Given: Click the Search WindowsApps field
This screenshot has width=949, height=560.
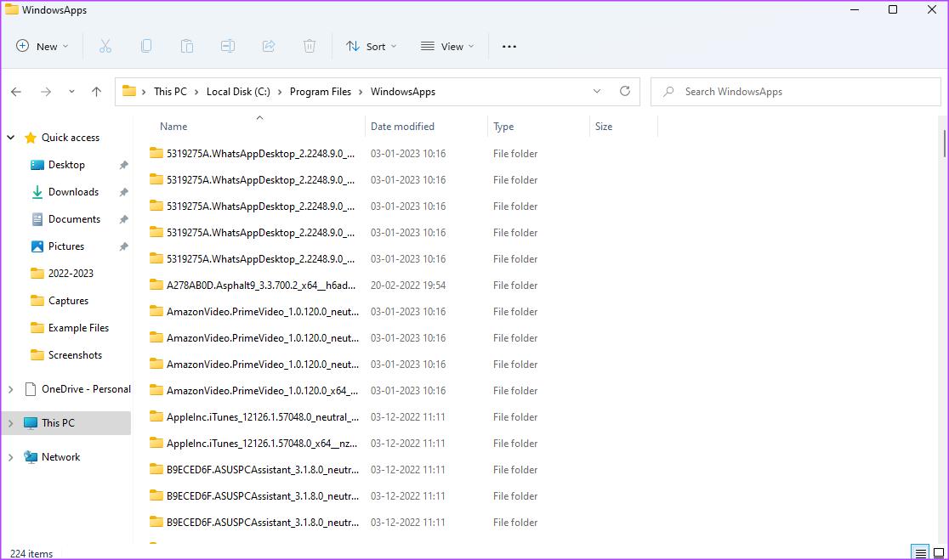Looking at the screenshot, I should [x=795, y=92].
